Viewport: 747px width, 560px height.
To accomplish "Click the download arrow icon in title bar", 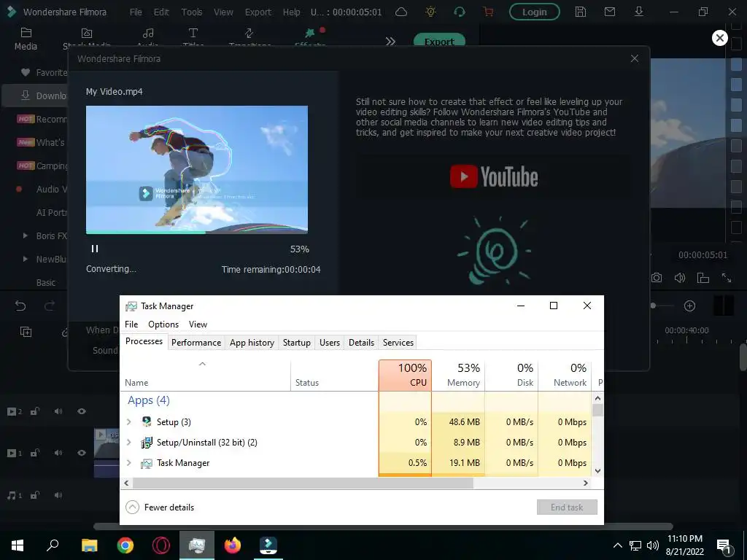I will coord(639,12).
